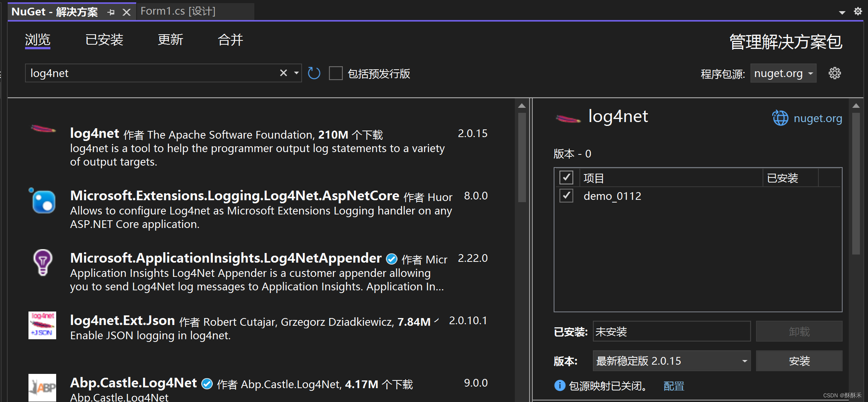
Task: Click the Microsoft.ApplicationInsights.Log4NetAppender lightbulb icon
Action: (42, 263)
